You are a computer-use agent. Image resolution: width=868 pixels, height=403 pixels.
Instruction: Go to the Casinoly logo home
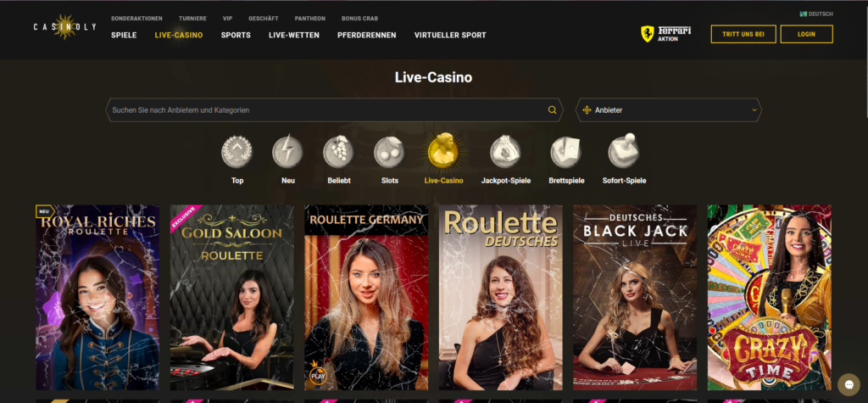64,26
